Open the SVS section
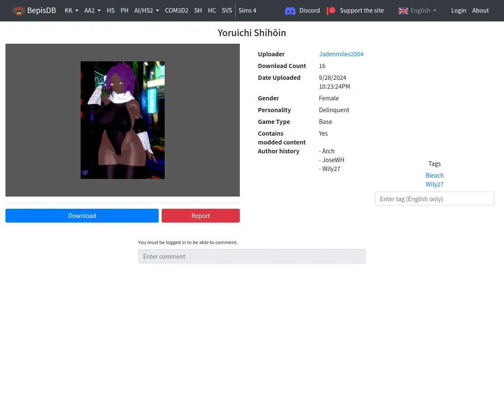The height and width of the screenshot is (420, 504). tap(227, 10)
